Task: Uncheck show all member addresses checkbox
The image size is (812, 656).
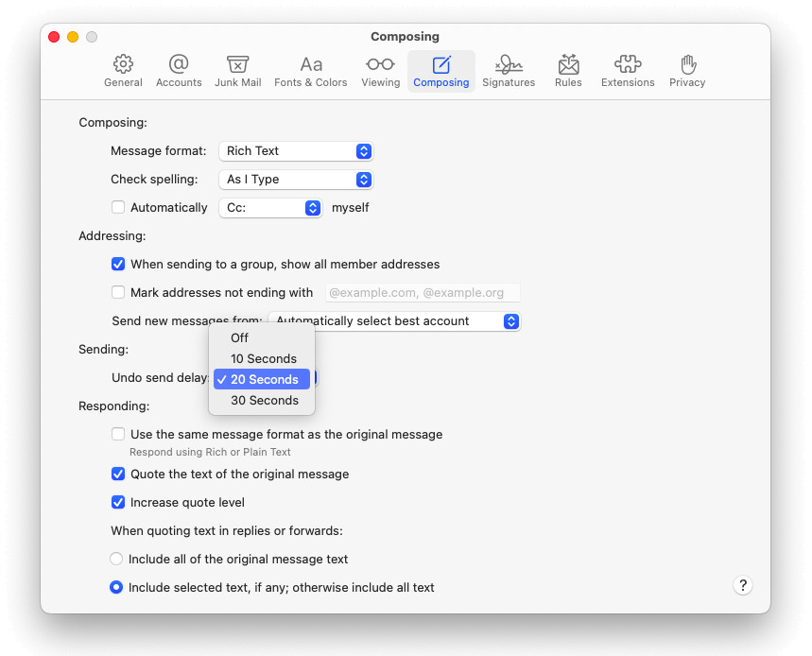Action: click(118, 264)
